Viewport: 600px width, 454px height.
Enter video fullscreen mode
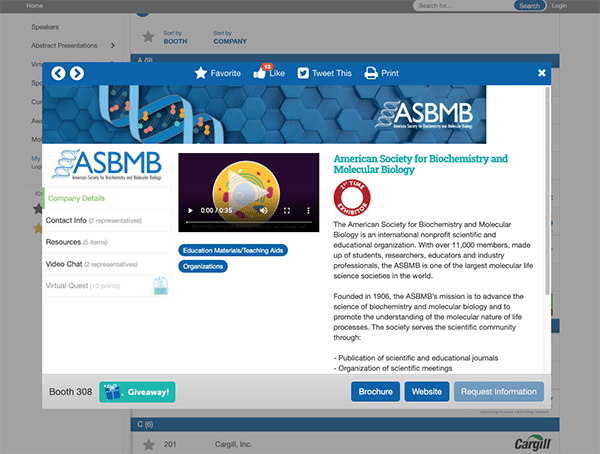pyautogui.click(x=287, y=211)
